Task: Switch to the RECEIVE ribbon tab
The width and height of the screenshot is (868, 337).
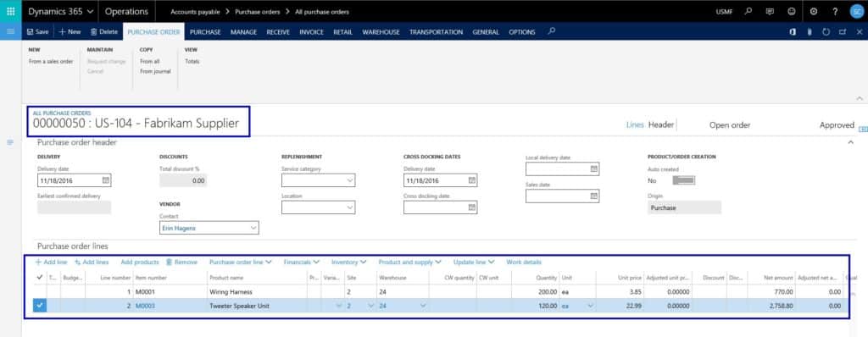Action: click(x=278, y=32)
